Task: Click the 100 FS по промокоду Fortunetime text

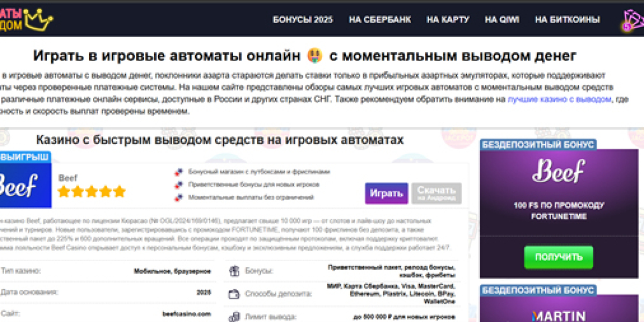Action: [x=559, y=211]
